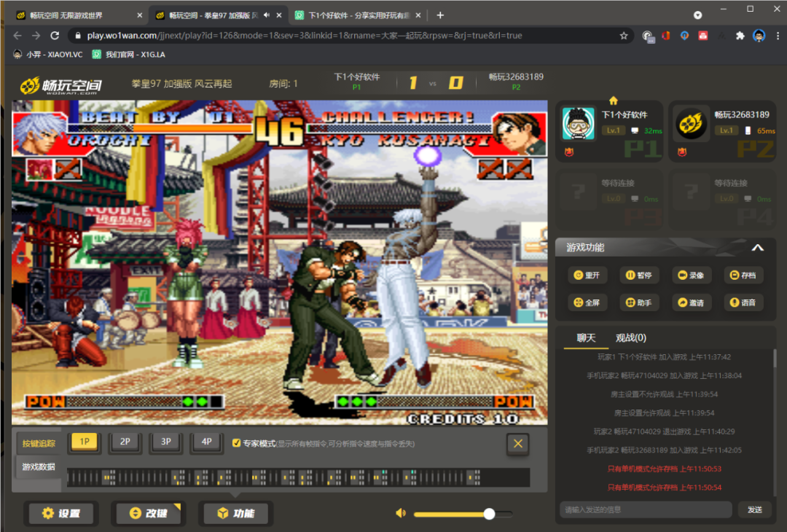Adjust the game volume slider
This screenshot has width=787, height=532.
489,514
